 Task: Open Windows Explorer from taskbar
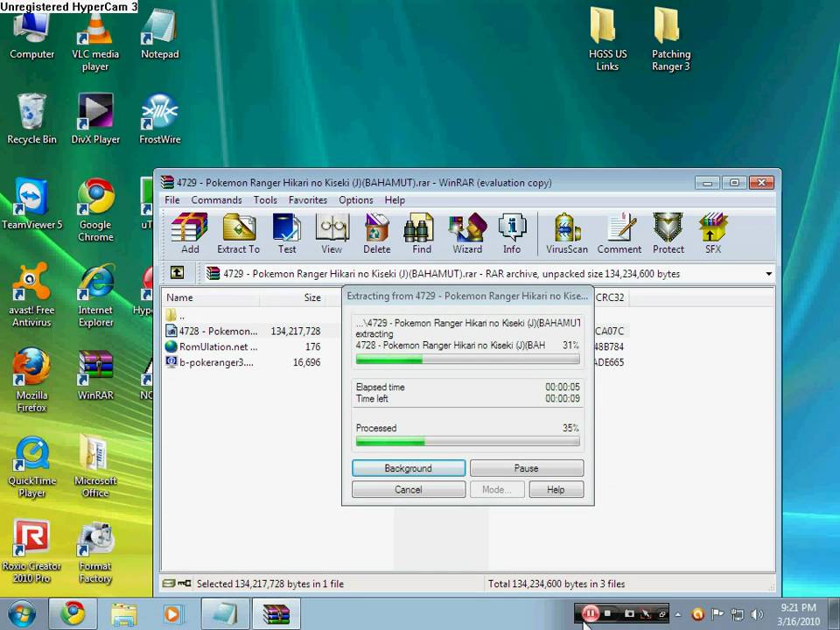[x=123, y=614]
